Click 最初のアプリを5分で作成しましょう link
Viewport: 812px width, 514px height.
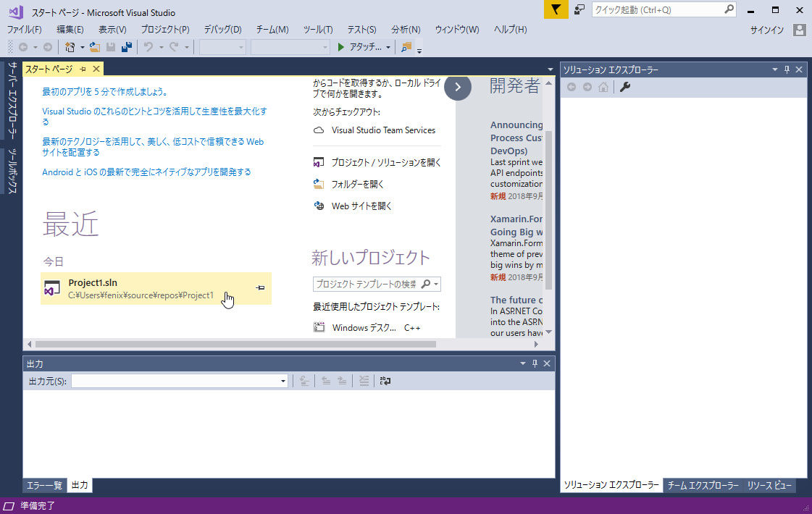(104, 92)
